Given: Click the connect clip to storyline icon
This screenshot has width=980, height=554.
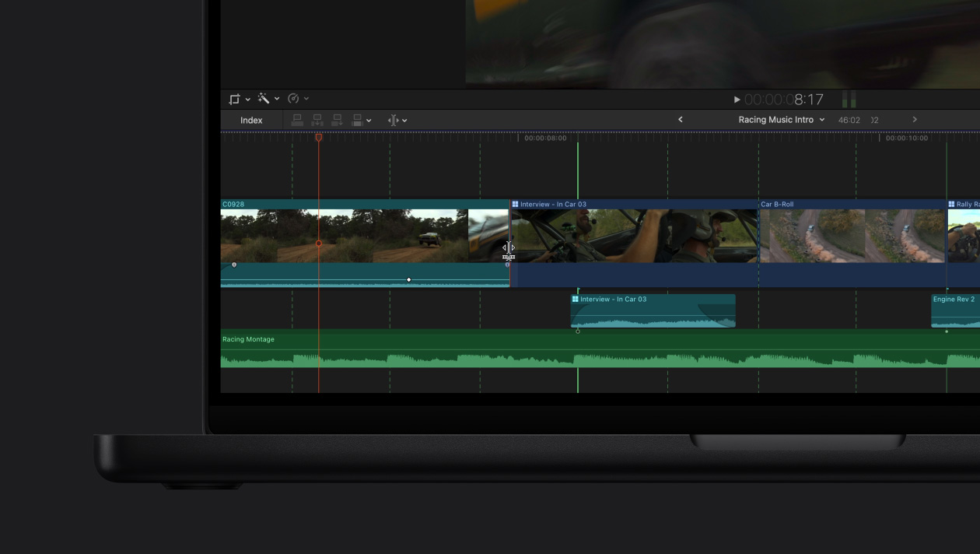Looking at the screenshot, I should pos(297,120).
